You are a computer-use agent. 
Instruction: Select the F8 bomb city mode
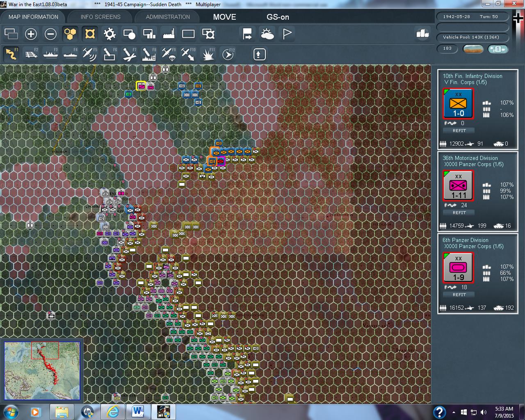[x=149, y=54]
